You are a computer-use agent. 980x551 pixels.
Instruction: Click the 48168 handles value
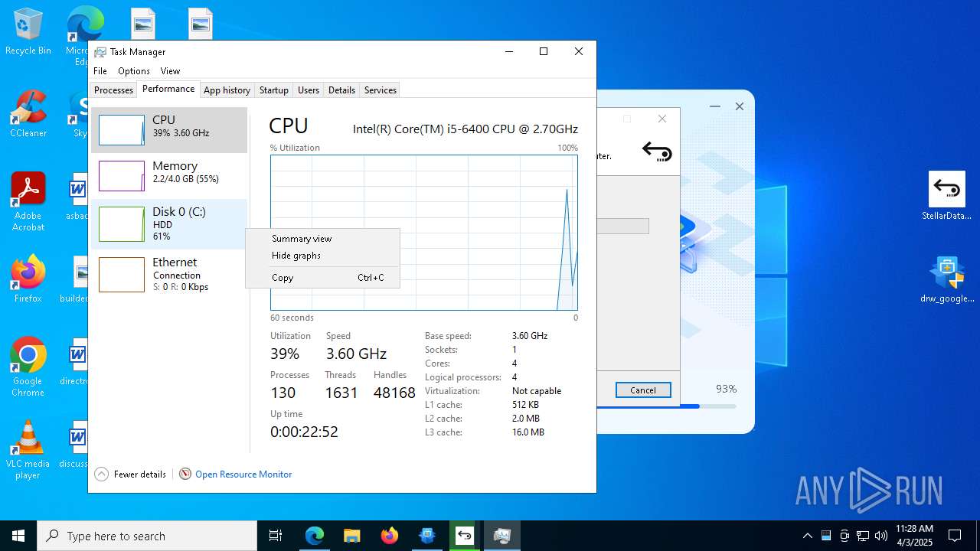pos(394,393)
